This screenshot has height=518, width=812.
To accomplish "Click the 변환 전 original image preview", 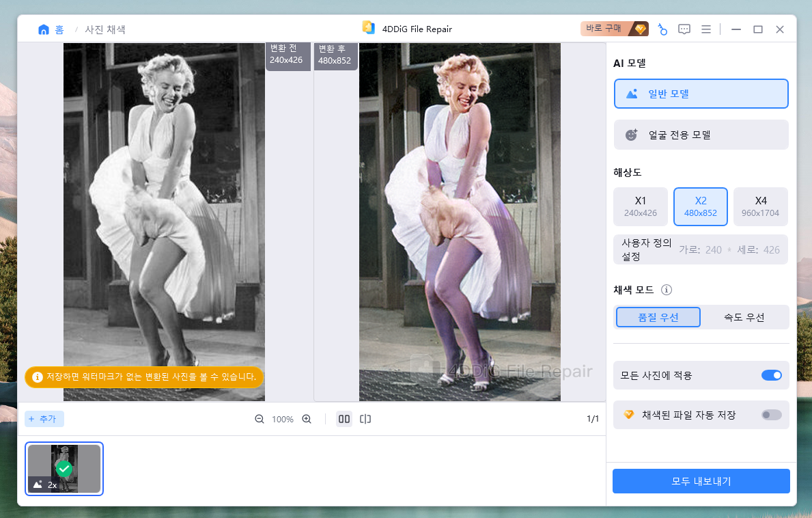I will click(x=164, y=221).
